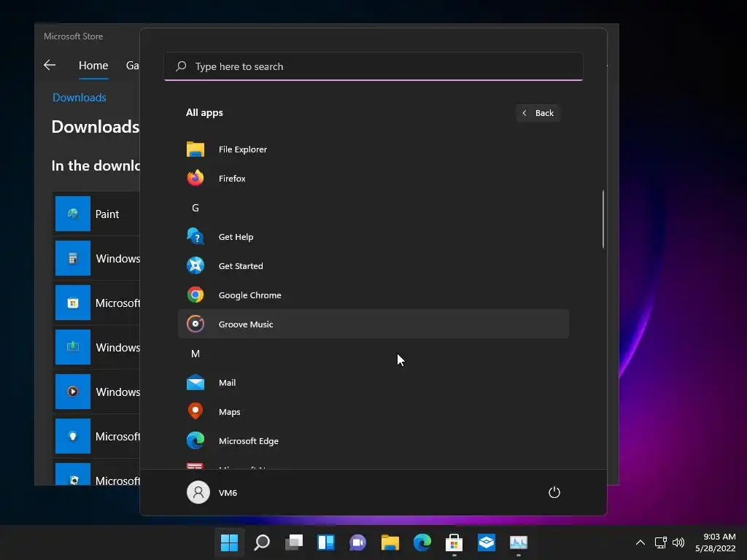Click the volume icon in the system tray

(678, 542)
